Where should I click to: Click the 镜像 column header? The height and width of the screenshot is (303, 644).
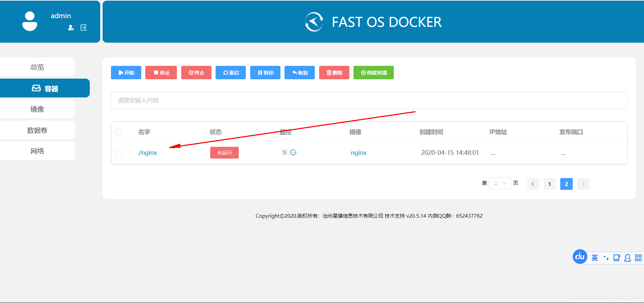355,132
